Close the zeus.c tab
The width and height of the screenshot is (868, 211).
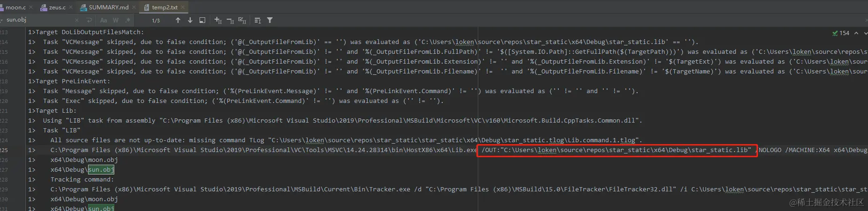point(71,7)
